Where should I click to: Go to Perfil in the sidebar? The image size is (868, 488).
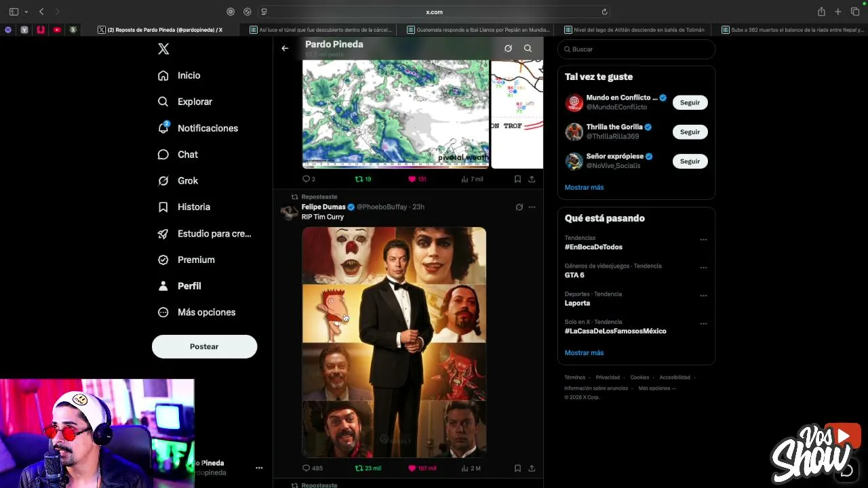(179, 286)
